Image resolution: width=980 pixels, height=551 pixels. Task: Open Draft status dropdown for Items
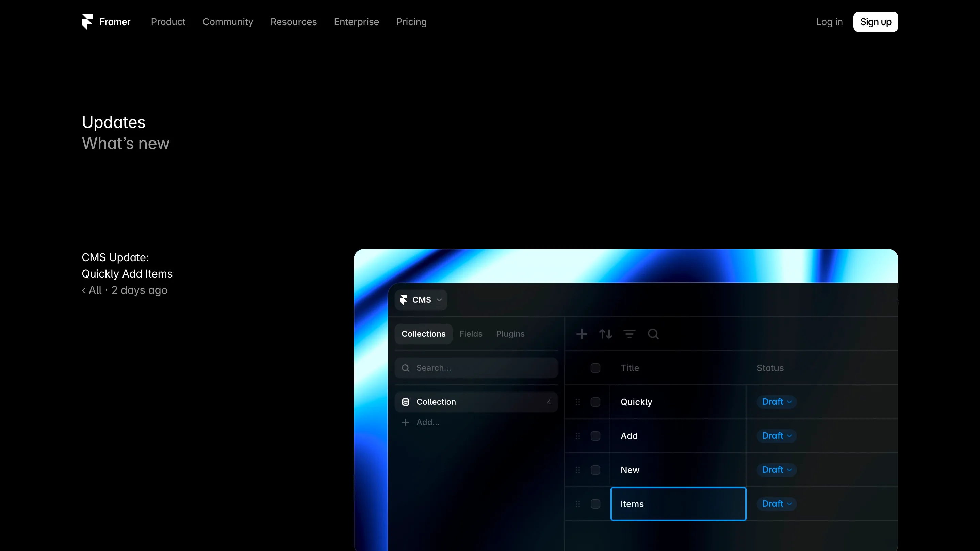coord(777,504)
